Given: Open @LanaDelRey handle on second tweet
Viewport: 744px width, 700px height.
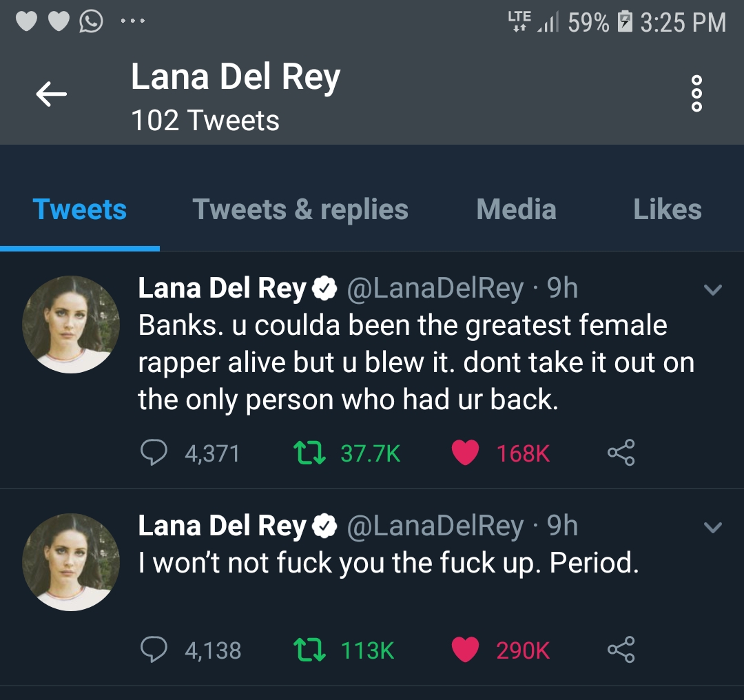Looking at the screenshot, I should 434,526.
